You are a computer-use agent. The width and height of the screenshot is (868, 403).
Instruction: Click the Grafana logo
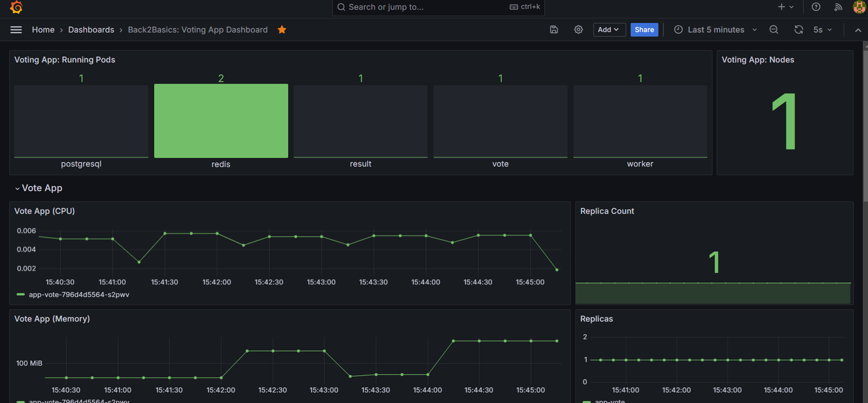(16, 7)
